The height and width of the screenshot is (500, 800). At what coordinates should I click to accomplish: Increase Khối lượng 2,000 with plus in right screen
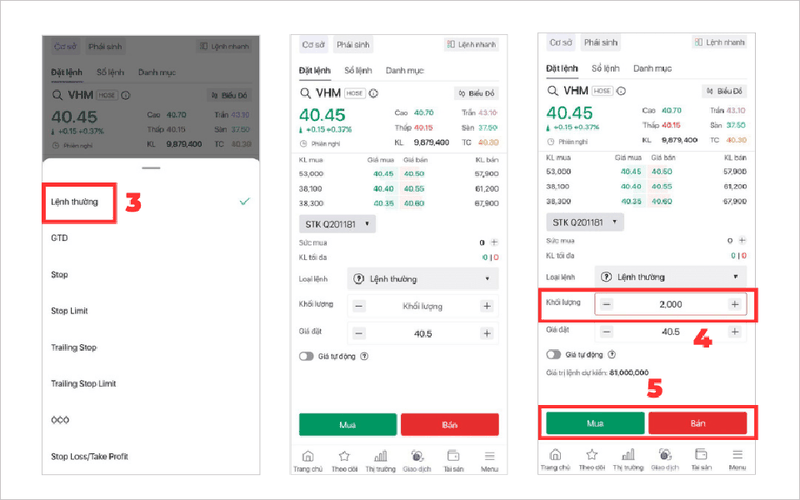[735, 305]
